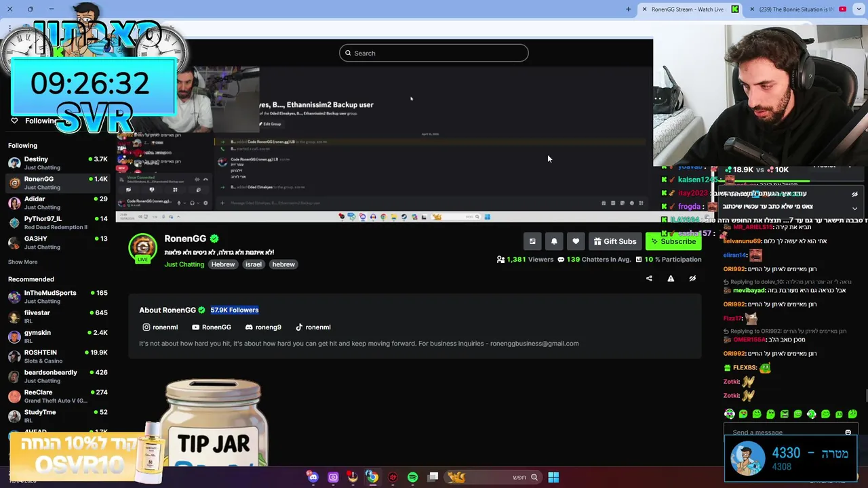Open a new browser tab with plus
Screen dimensions: 868x488
pos(628,9)
